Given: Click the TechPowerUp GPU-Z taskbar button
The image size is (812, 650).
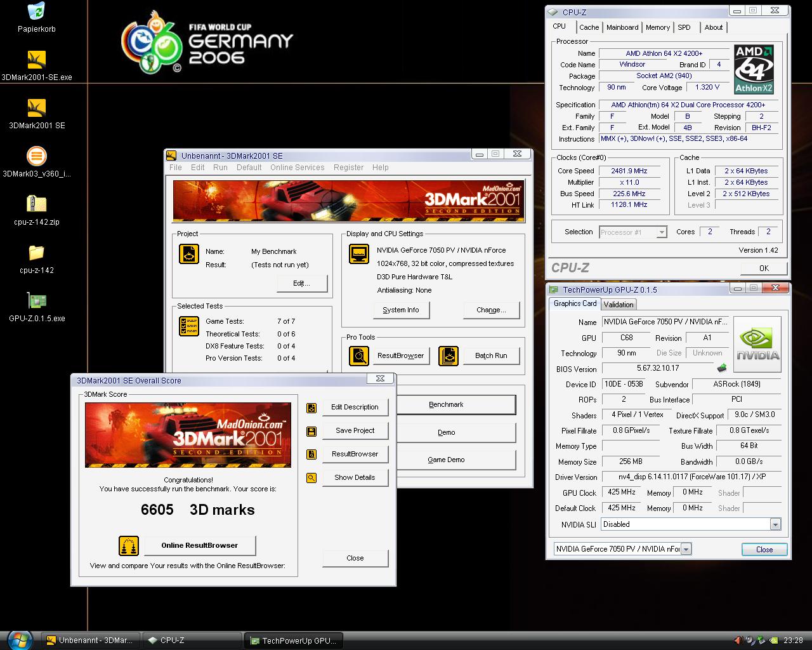Looking at the screenshot, I should (x=294, y=640).
